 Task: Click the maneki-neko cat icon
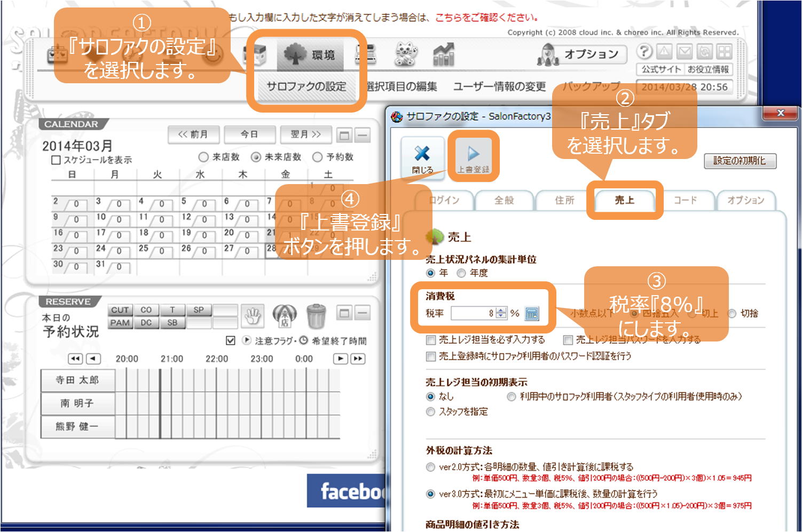coord(406,54)
